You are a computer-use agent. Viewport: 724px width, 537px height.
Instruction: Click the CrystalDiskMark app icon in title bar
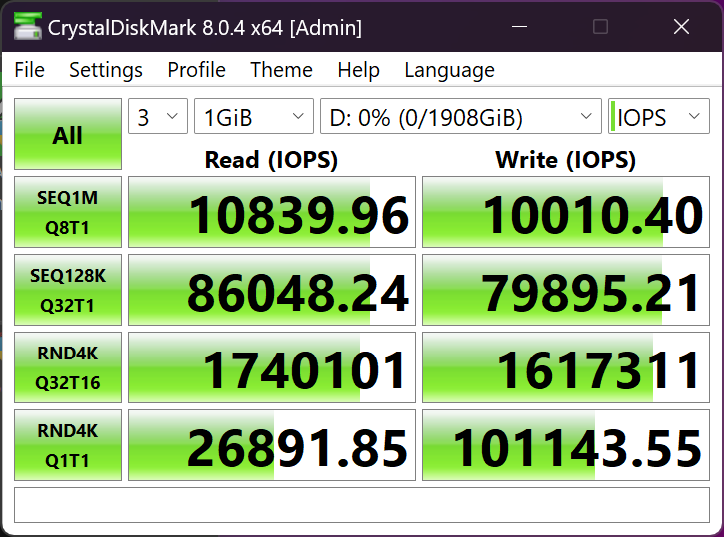28,26
